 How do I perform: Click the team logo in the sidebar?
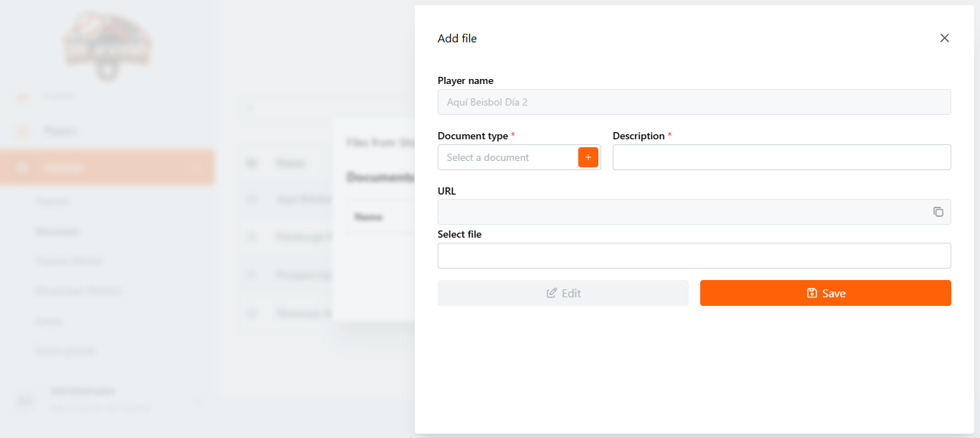pyautogui.click(x=107, y=45)
